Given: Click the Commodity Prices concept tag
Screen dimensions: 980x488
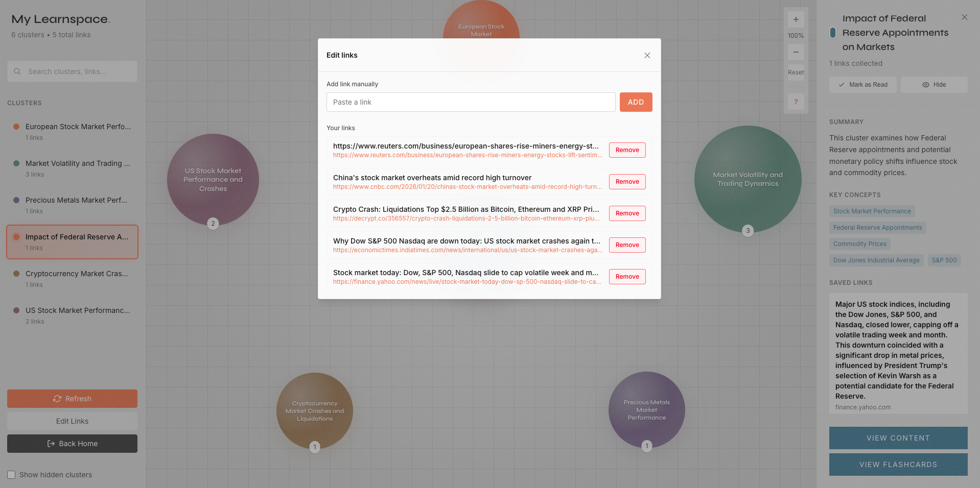Looking at the screenshot, I should [x=859, y=244].
